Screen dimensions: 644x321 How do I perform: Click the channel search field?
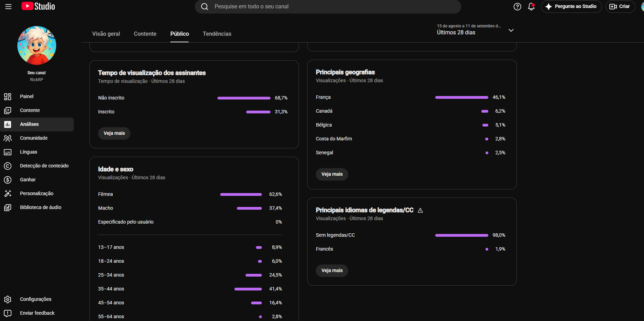click(328, 6)
